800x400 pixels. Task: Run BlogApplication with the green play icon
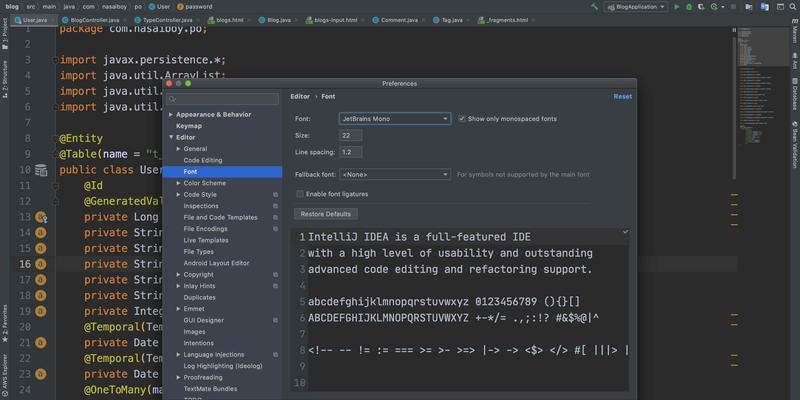pos(677,7)
